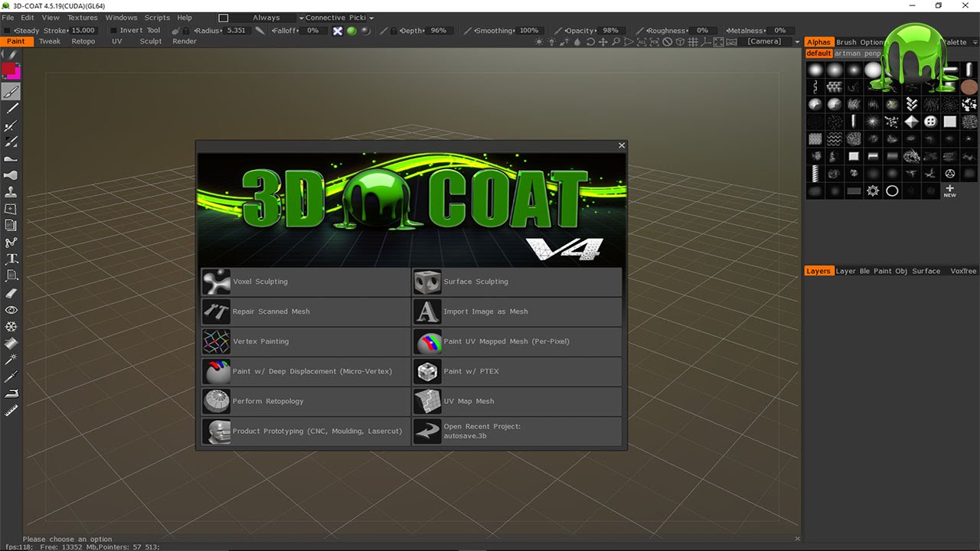Switch to the Render room tab
Viewport: 980px width, 551px height.
[x=185, y=41]
